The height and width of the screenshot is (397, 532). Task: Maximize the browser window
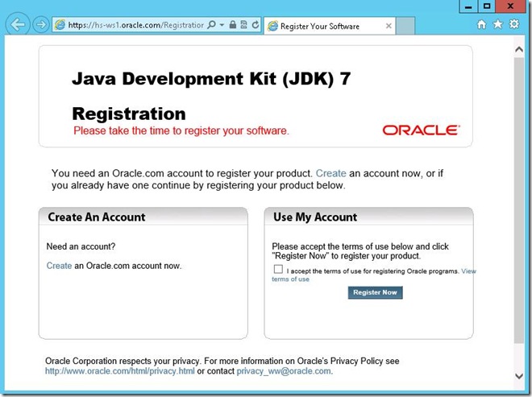coord(487,6)
